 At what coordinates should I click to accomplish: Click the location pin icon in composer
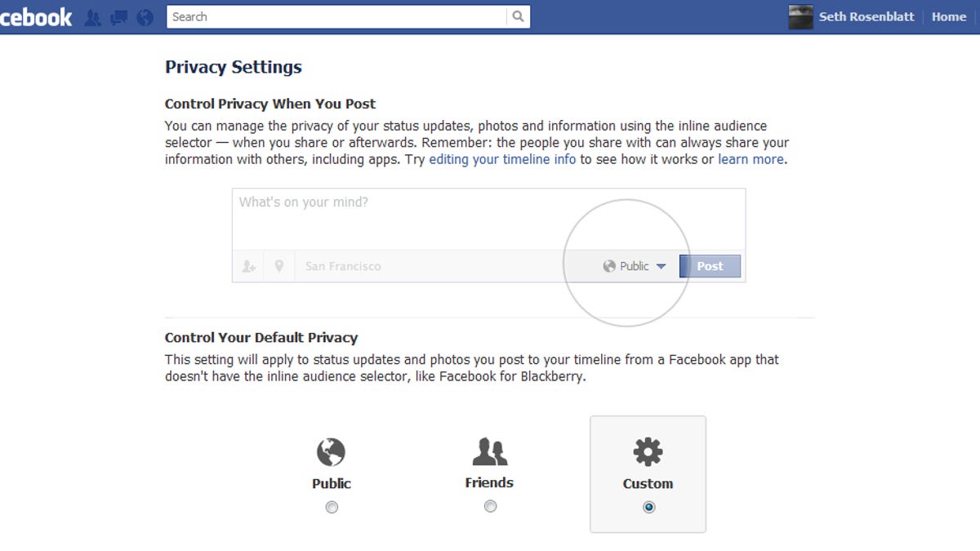279,266
